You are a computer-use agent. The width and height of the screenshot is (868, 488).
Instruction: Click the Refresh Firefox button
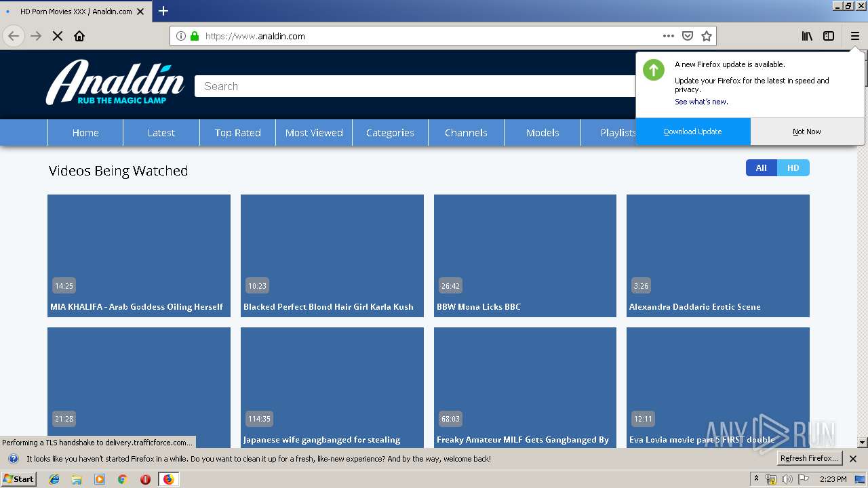(810, 459)
